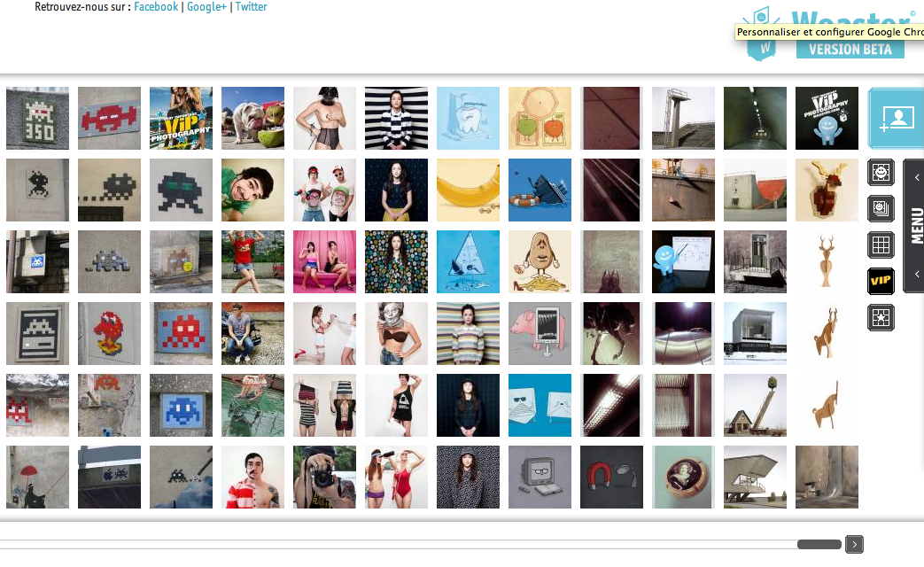This screenshot has width=924, height=567.
Task: Open the black VIP icon
Action: pyautogui.click(x=881, y=281)
